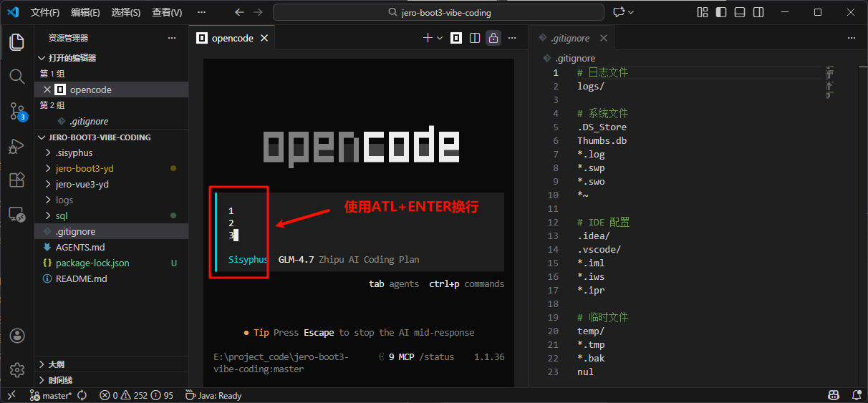Open the Search view in activity bar
868x403 pixels.
17,76
